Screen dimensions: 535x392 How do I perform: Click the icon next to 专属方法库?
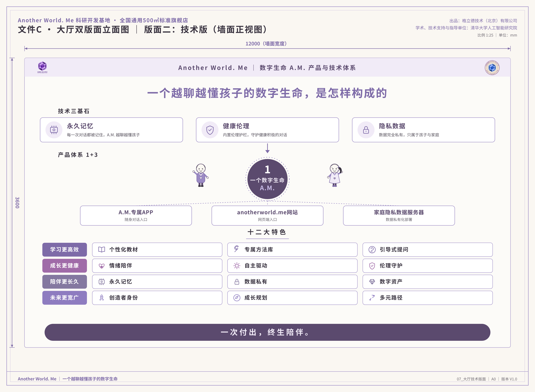click(x=236, y=248)
